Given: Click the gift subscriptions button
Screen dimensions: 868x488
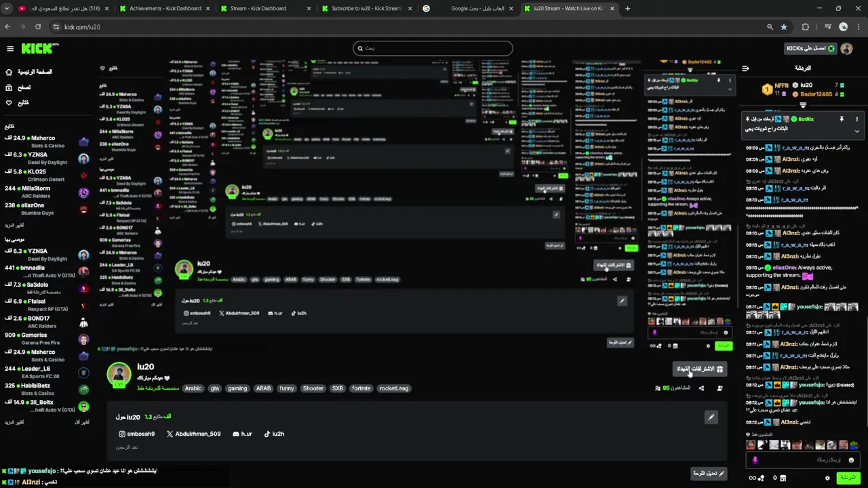Looking at the screenshot, I should pos(701,369).
